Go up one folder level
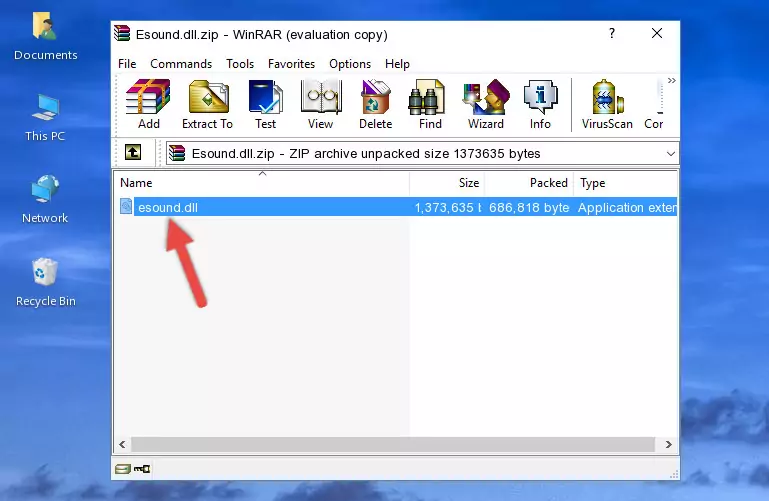The image size is (769, 501). (x=133, y=152)
